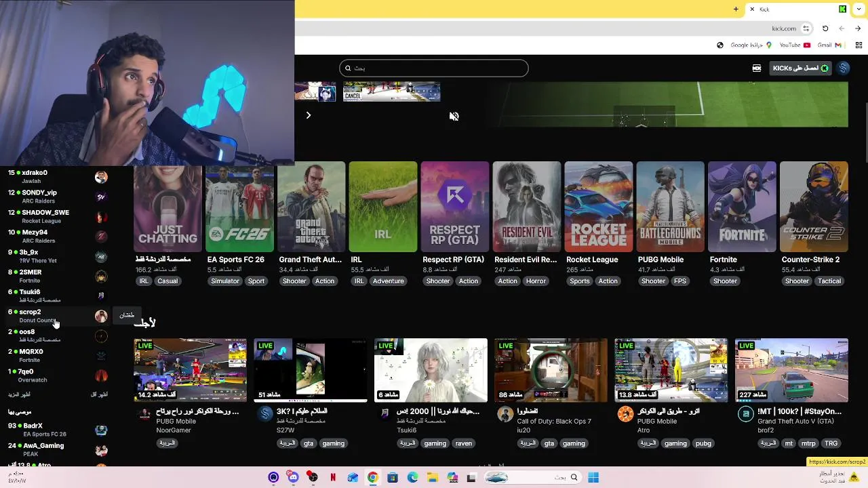
Task: Open Chrome site information icon in address bar
Action: 806,28
